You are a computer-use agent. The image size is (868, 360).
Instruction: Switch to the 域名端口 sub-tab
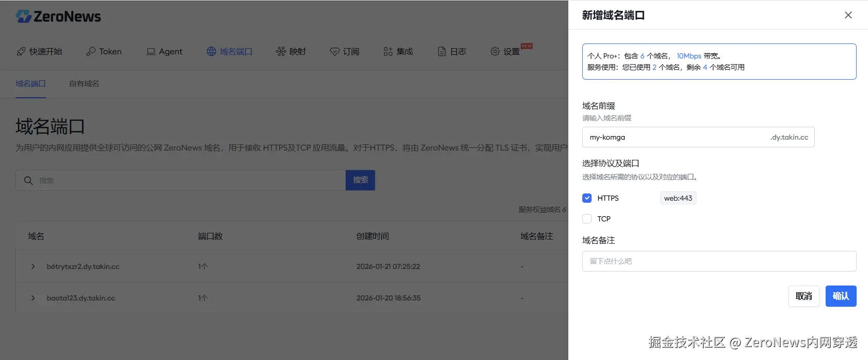(30, 83)
